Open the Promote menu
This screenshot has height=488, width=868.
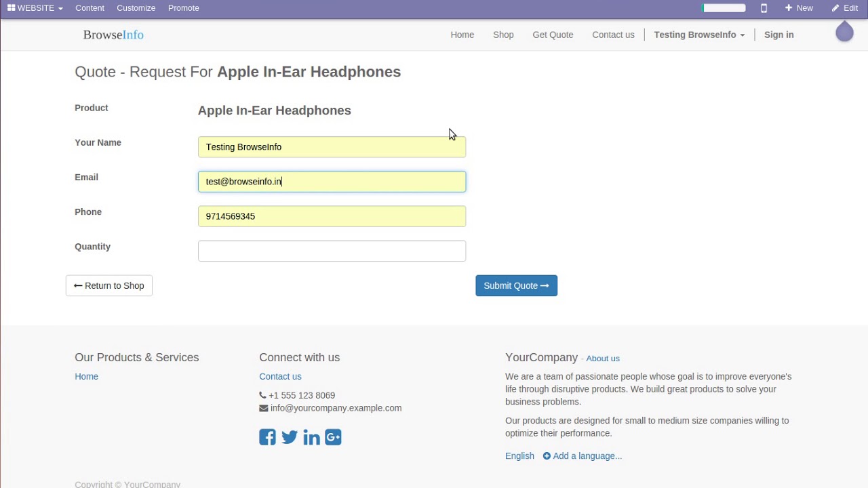pos(183,8)
